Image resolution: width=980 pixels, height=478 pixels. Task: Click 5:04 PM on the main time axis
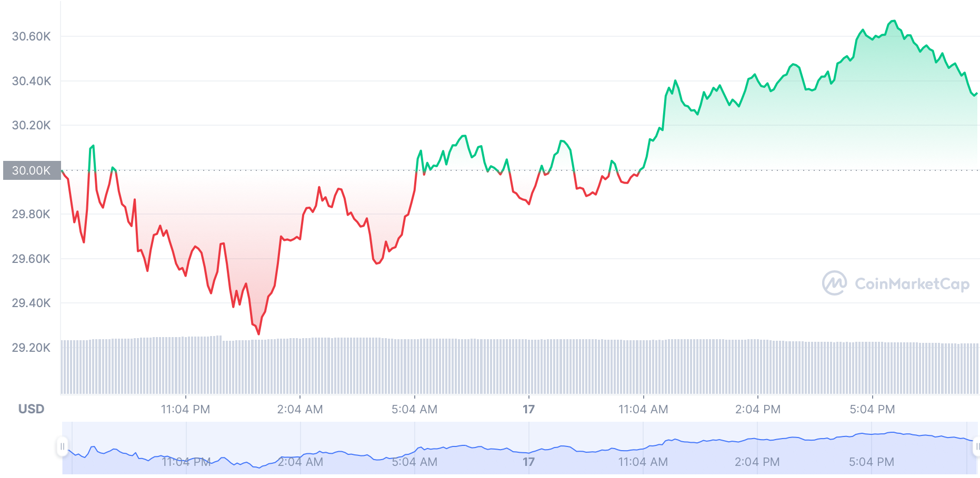coord(872,409)
